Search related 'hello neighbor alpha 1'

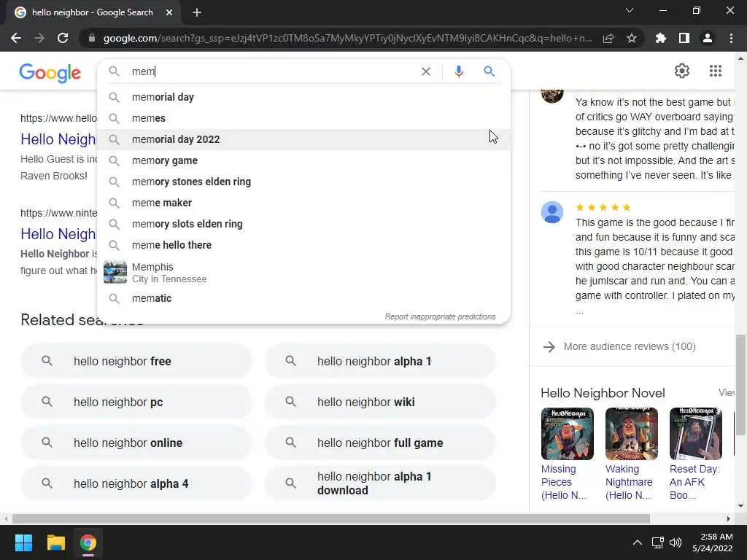click(x=379, y=361)
